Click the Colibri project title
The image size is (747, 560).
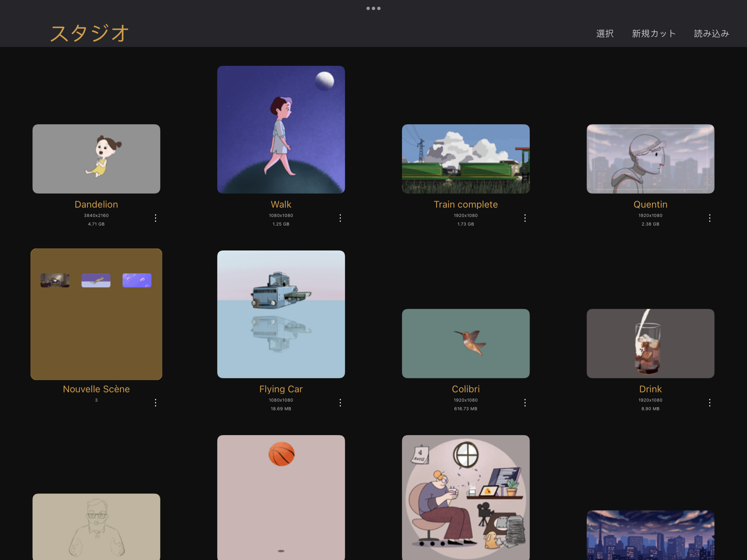tap(466, 389)
